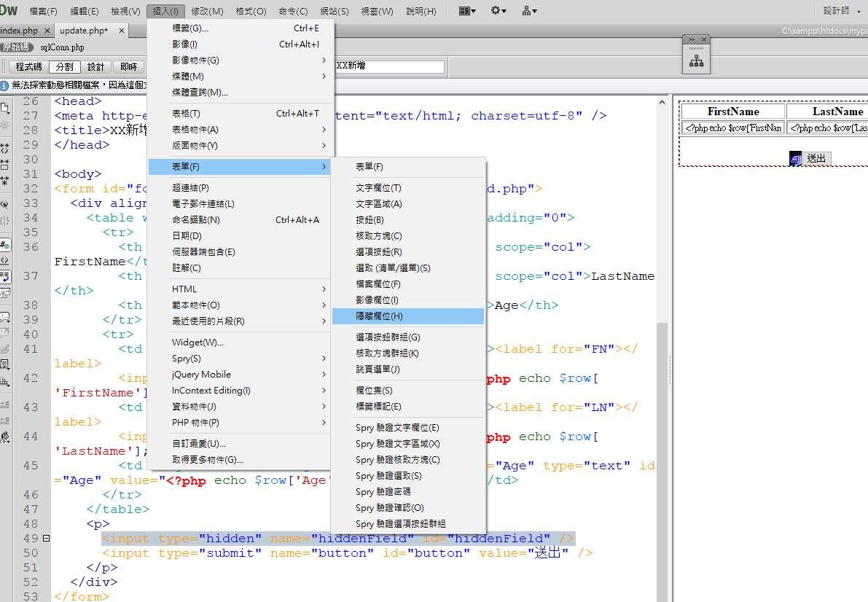Click the open documents icon in coding toolbar
868x602 pixels.
pyautogui.click(x=6, y=108)
